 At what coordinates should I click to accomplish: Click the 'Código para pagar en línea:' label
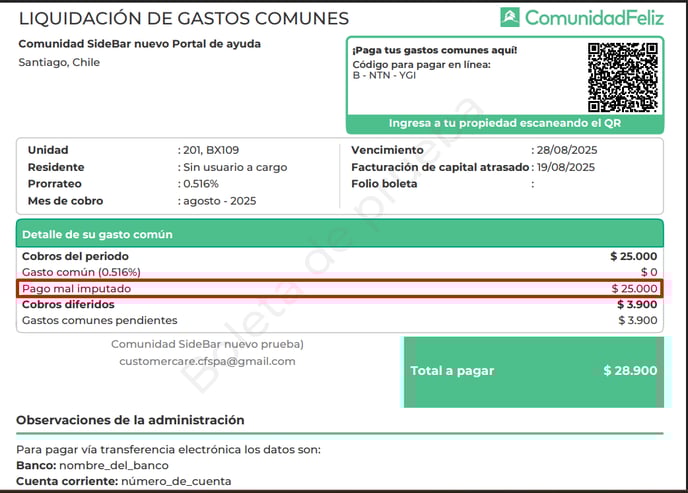click(x=422, y=65)
